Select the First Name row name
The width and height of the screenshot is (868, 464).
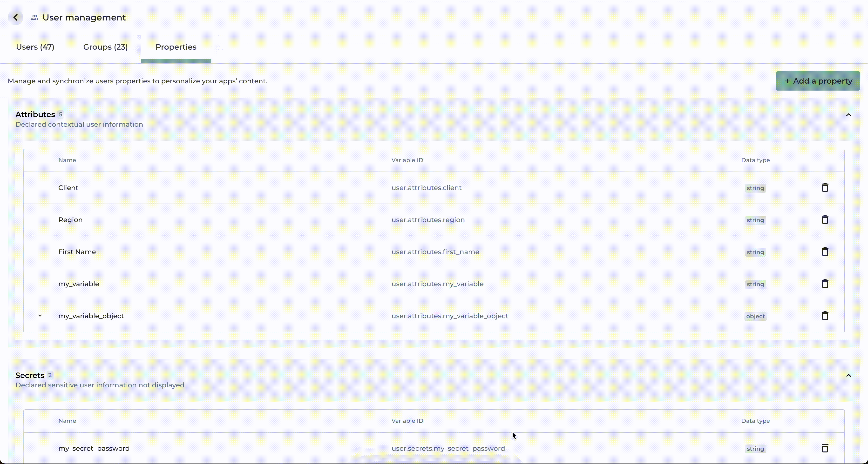tap(77, 252)
